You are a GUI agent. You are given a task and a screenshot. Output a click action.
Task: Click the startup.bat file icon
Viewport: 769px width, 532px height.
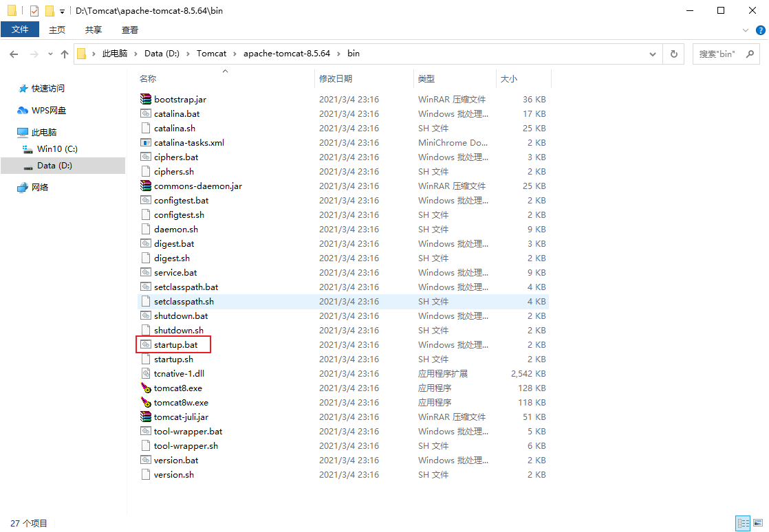(146, 344)
